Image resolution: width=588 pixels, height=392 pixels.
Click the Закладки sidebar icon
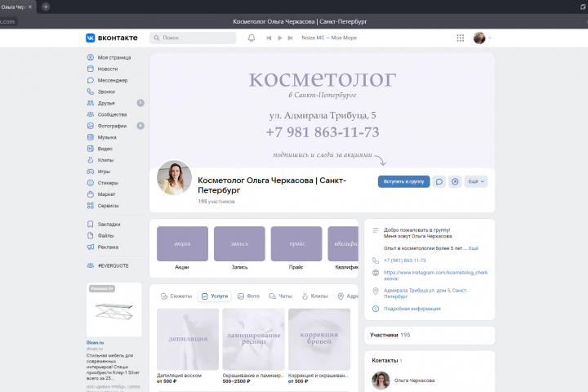[x=91, y=224]
